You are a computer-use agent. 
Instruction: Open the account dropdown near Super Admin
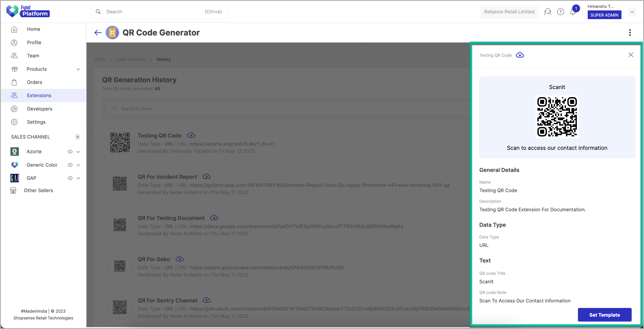point(632,12)
